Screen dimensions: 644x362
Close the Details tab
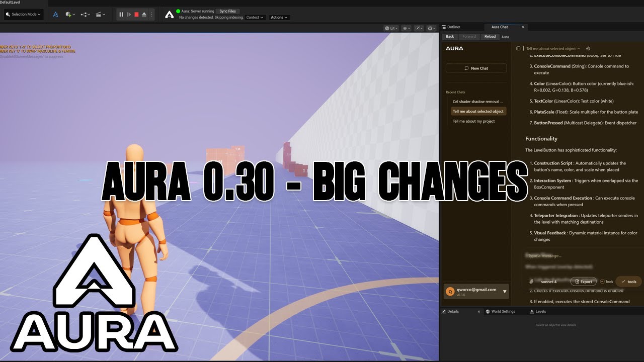[x=479, y=311]
